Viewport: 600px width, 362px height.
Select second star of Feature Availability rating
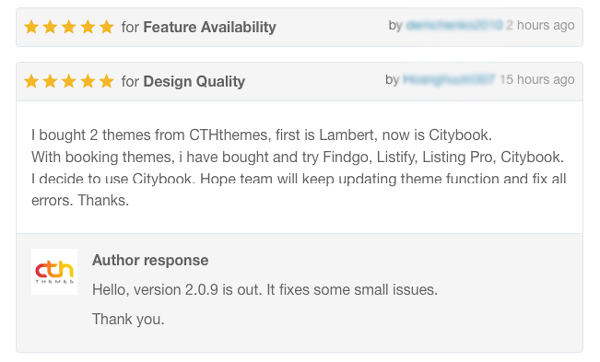click(x=50, y=27)
